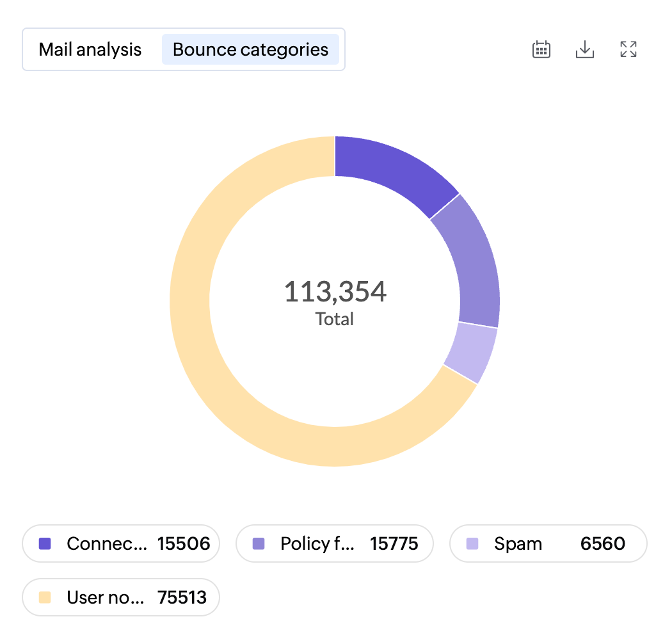Viewport: 672px width, 635px height.
Task: Click the medium purple Policy legend swatch
Action: coord(259,543)
